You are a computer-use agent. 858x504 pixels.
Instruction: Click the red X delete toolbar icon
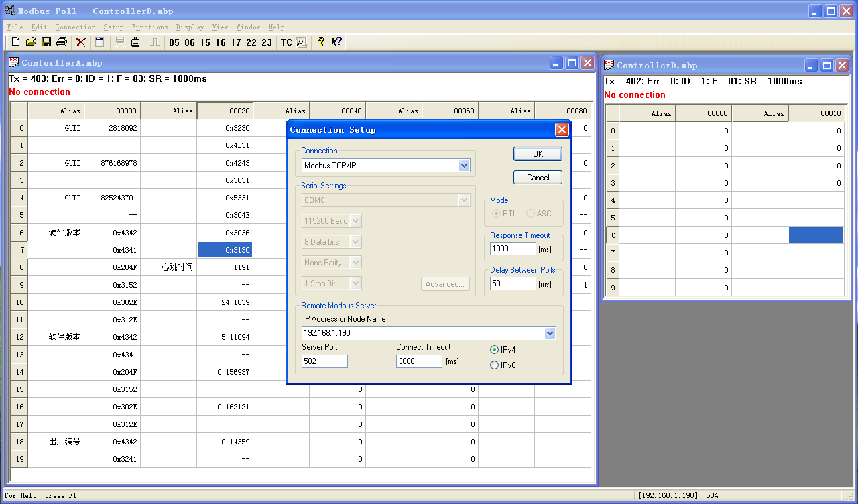pos(81,42)
